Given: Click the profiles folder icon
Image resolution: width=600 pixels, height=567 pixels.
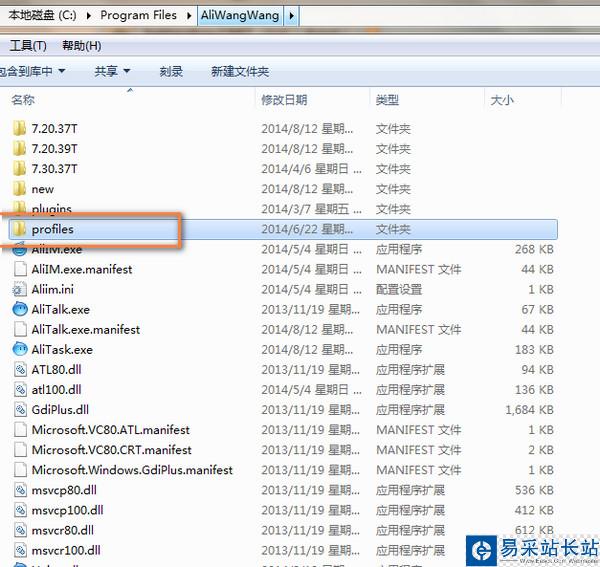Looking at the screenshot, I should (x=19, y=229).
